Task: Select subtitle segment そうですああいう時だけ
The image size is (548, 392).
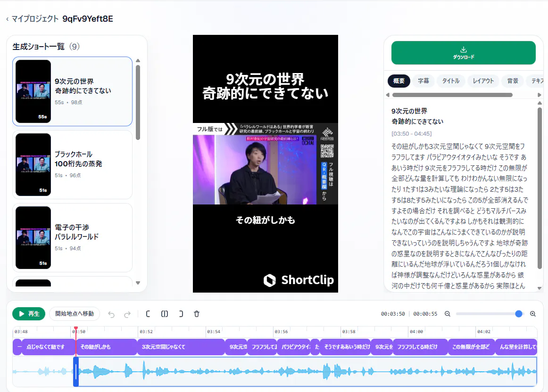Action: coord(345,347)
